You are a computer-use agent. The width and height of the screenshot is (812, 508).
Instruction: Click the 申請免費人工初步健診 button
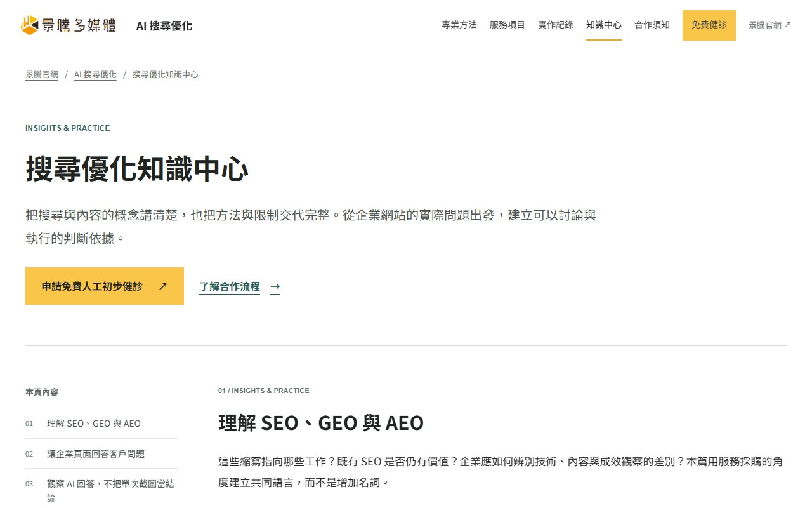tap(105, 286)
